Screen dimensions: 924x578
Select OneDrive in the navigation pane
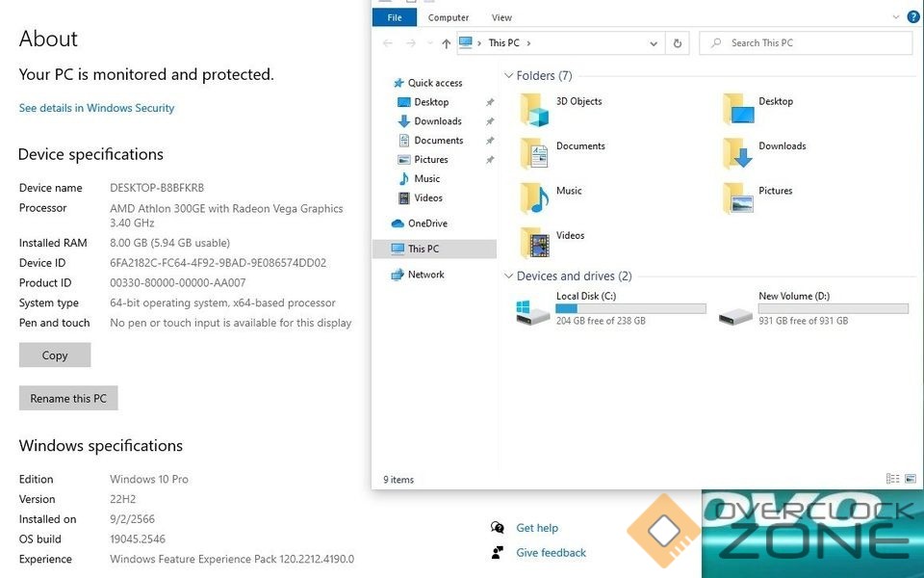coord(426,223)
